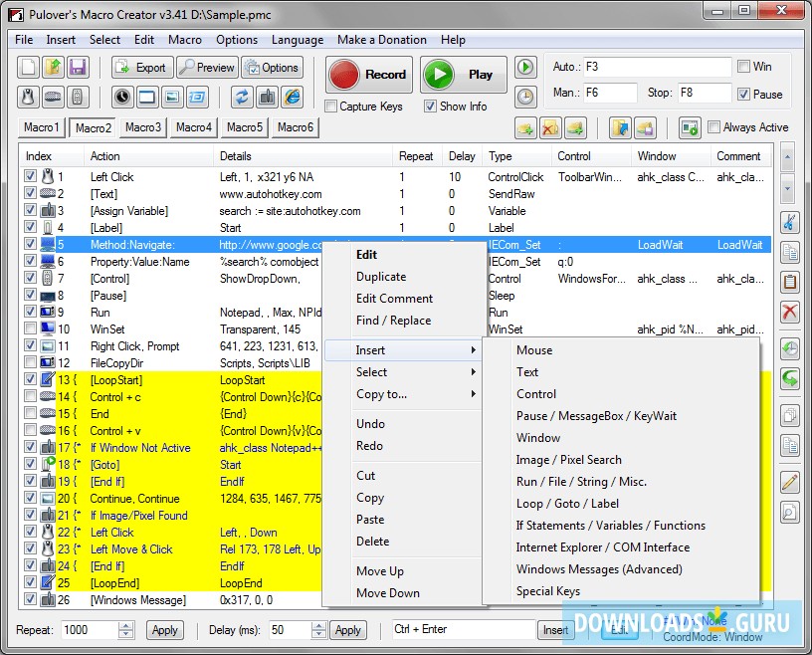Screen dimensions: 812x655
Task: Select Find / Replace in context menu
Action: [x=394, y=321]
